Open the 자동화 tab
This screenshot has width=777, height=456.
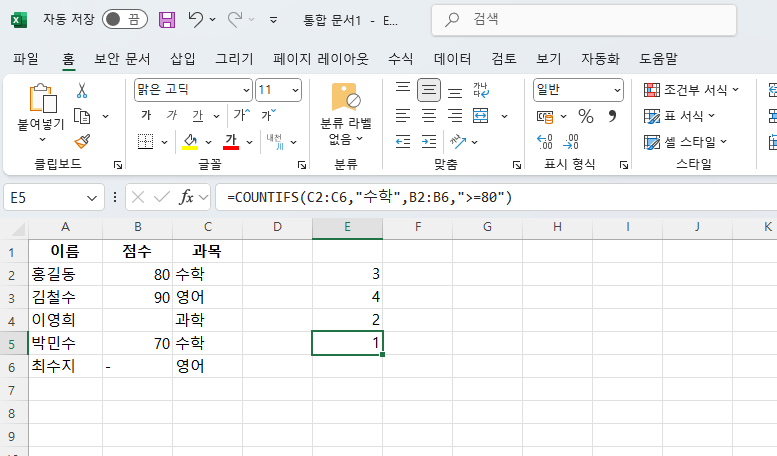pos(600,59)
